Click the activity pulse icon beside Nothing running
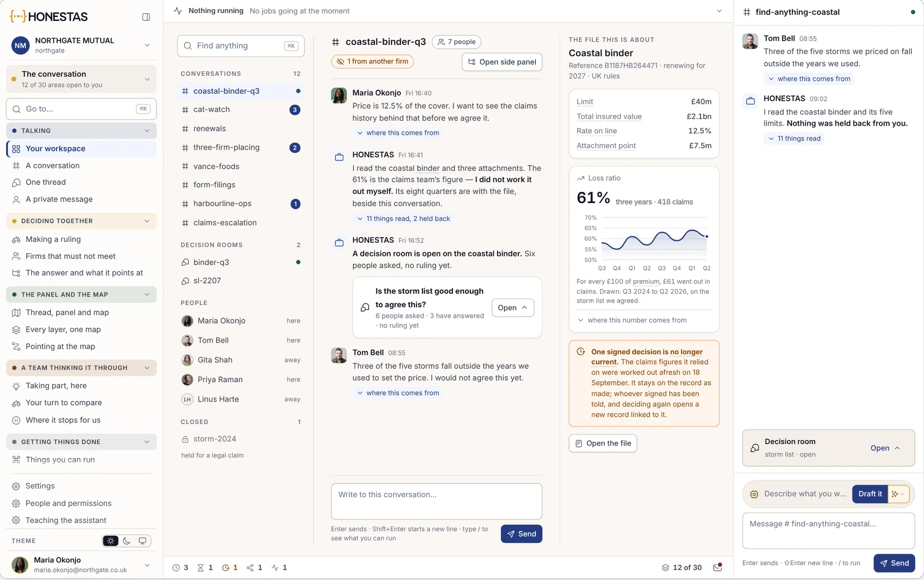The height and width of the screenshot is (580, 924). point(178,11)
